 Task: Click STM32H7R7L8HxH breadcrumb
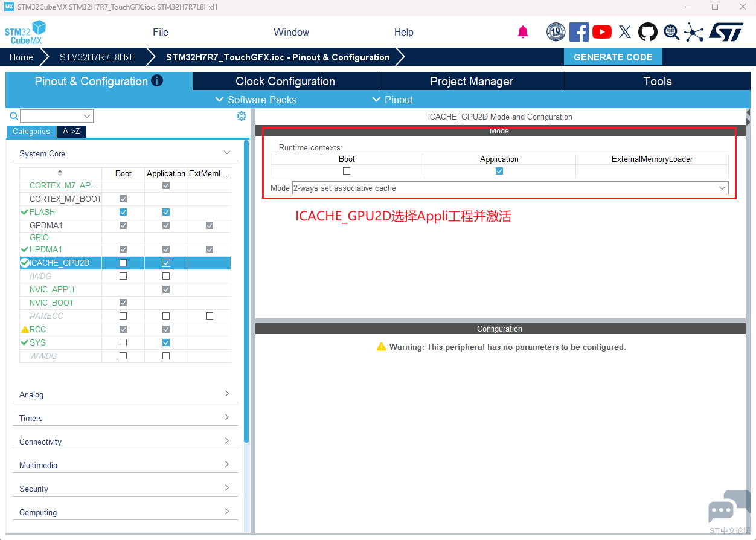[98, 57]
